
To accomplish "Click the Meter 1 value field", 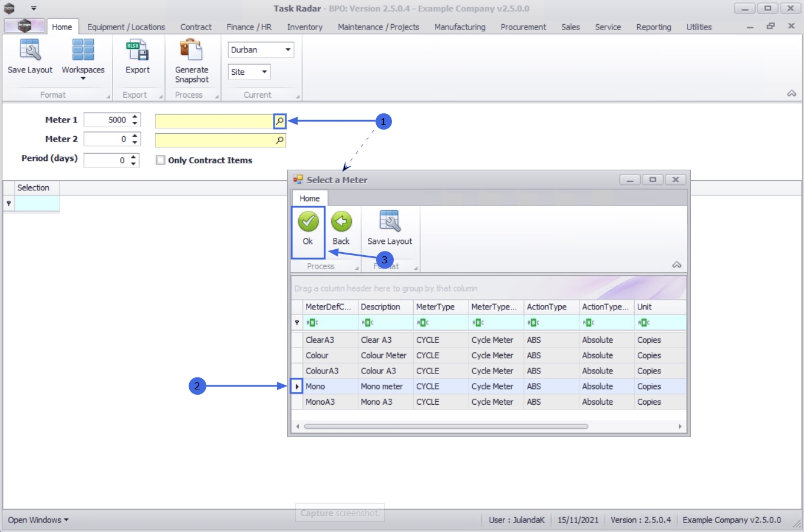I will click(x=107, y=120).
